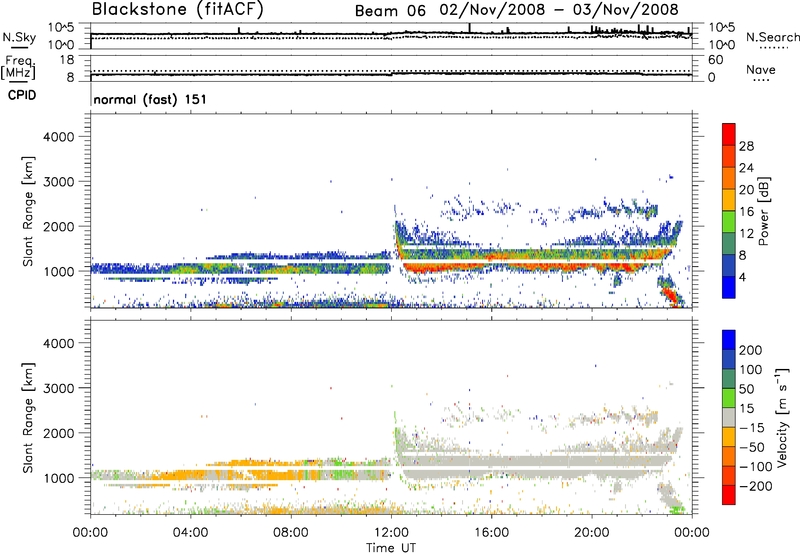Click the 04:00 time tick label
The image size is (800, 554).
tap(190, 533)
